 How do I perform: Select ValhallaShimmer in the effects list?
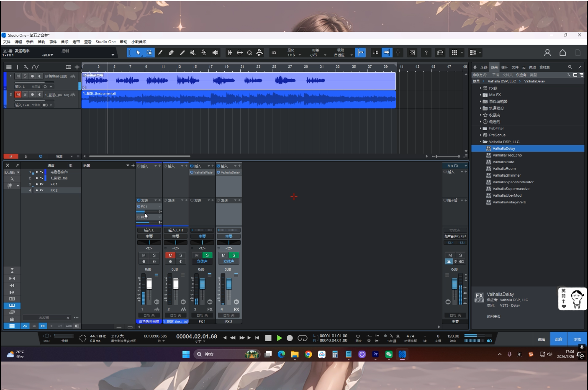(506, 175)
